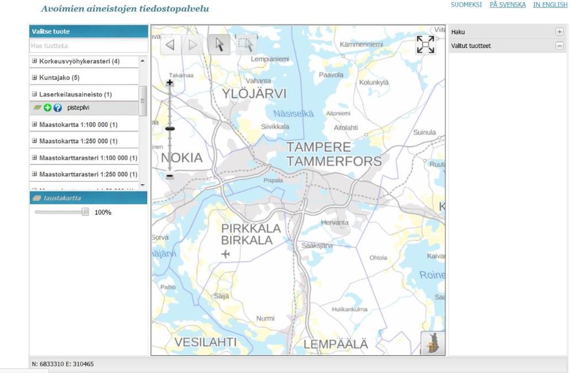Screen dimensions: 588x373
Task: Expand Maastokarttarasteri 1:250 000 (1) group
Action: (34, 174)
